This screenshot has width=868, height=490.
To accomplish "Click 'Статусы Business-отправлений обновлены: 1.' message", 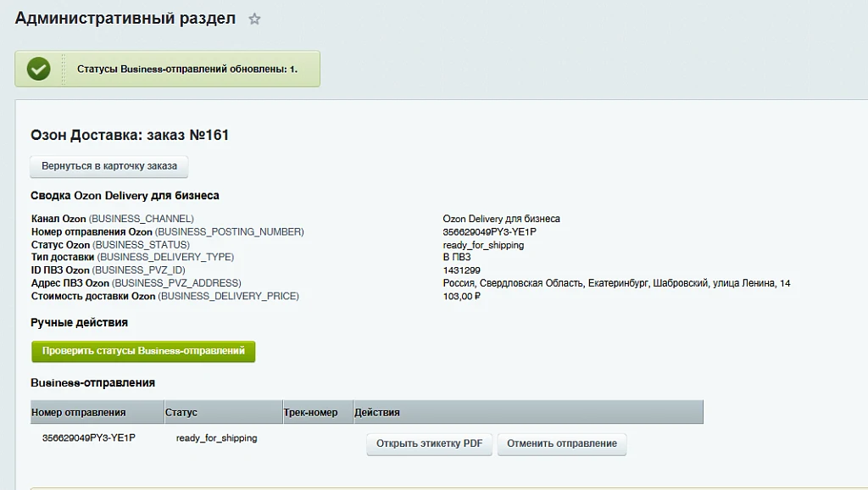I will [187, 70].
